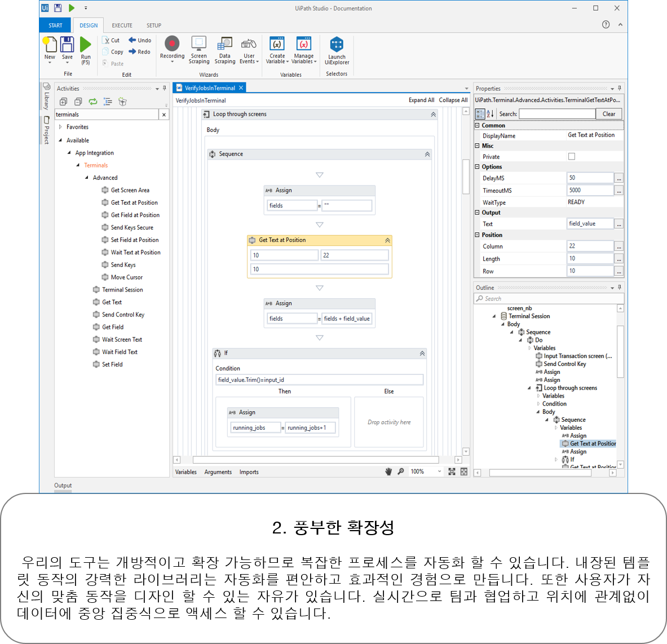Launch UiExplorer
This screenshot has height=644, width=667.
tap(337, 50)
